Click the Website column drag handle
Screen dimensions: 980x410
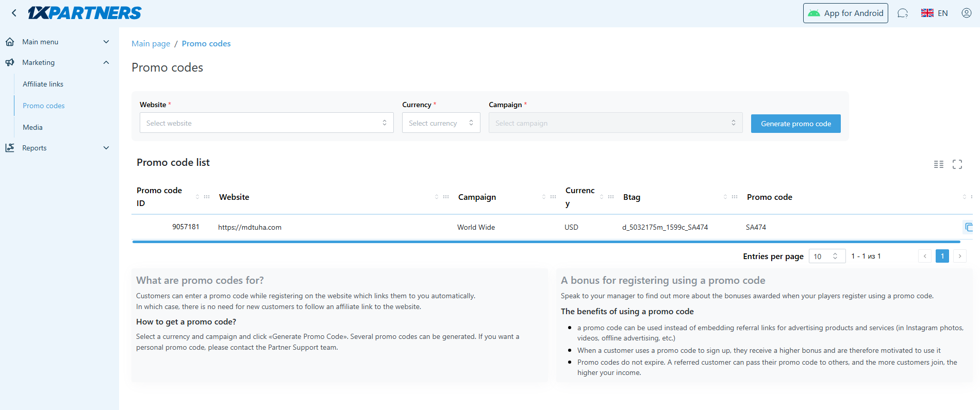(x=446, y=197)
